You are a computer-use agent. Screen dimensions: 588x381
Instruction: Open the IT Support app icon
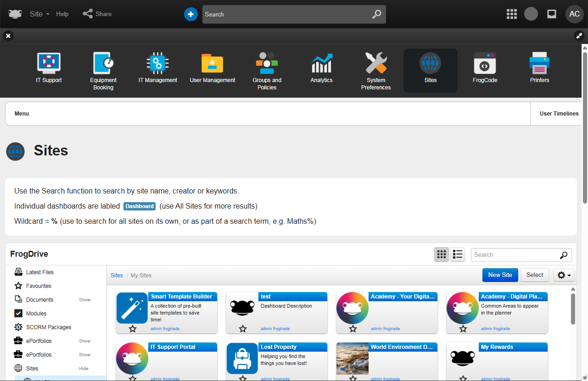49,64
